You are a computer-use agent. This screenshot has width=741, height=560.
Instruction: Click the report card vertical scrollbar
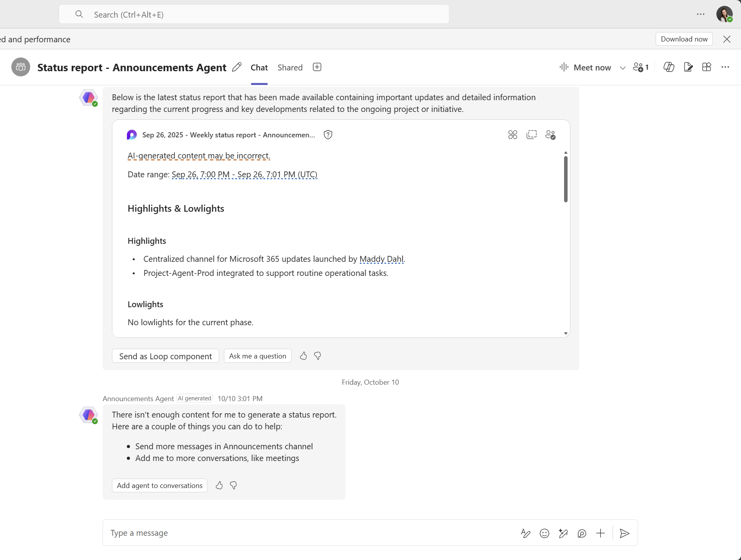[566, 179]
